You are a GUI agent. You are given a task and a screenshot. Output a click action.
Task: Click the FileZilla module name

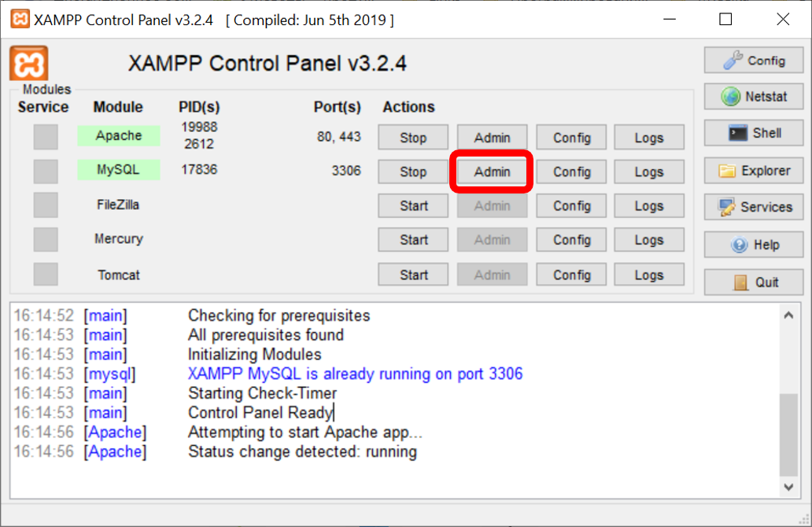(x=118, y=205)
